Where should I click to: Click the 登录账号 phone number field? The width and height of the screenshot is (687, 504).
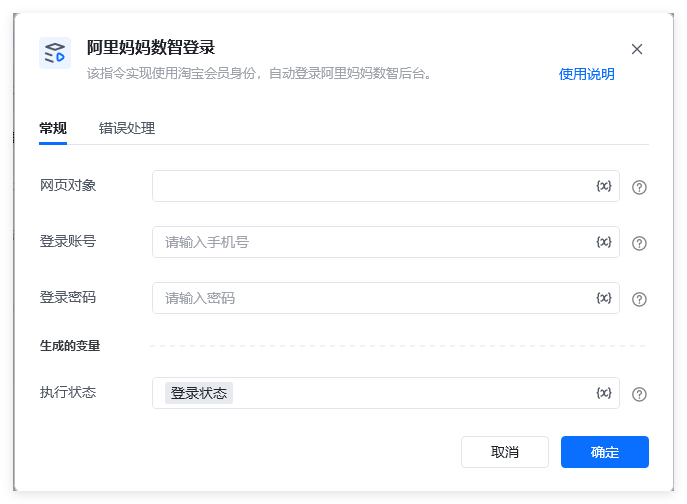pyautogui.click(x=386, y=242)
